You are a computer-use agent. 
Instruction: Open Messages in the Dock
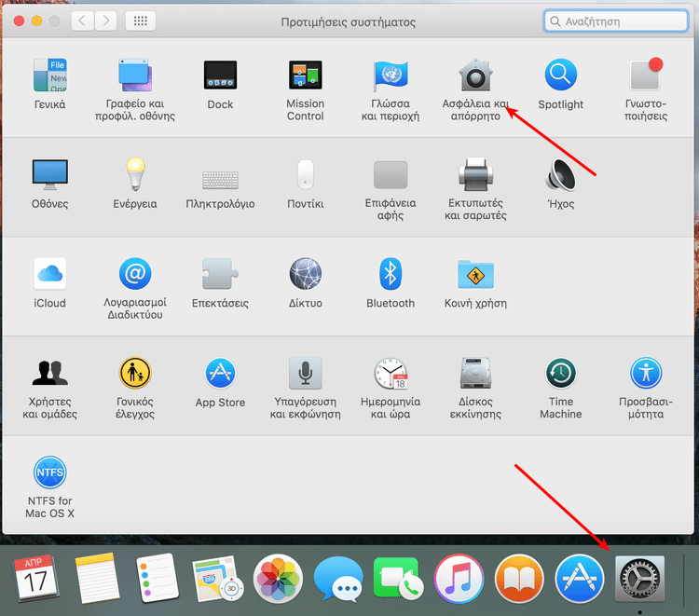[x=338, y=579]
